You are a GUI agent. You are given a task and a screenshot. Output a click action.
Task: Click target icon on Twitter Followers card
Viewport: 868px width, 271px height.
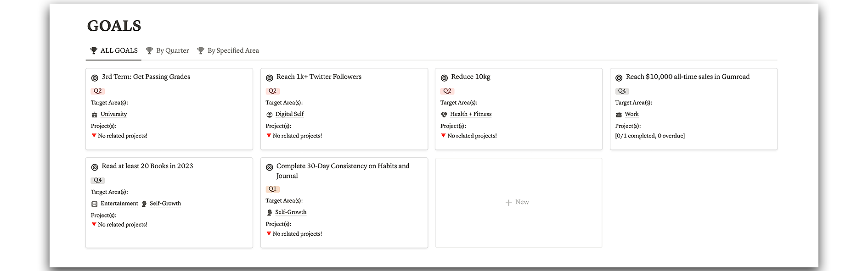pyautogui.click(x=270, y=78)
